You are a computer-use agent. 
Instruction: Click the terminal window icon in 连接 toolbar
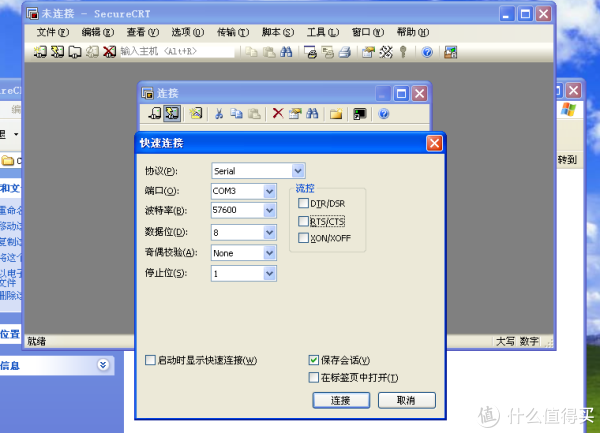click(x=359, y=114)
